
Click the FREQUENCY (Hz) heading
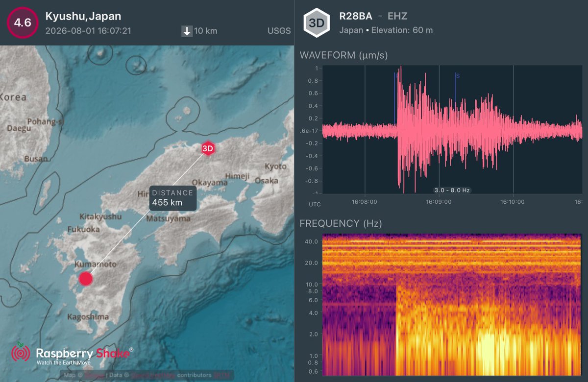(341, 224)
